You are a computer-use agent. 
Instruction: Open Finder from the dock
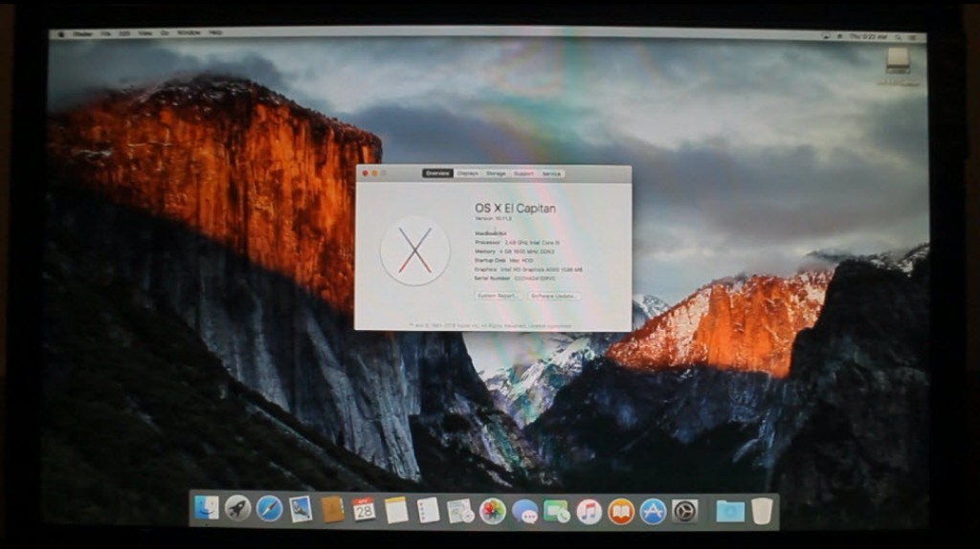(x=207, y=509)
